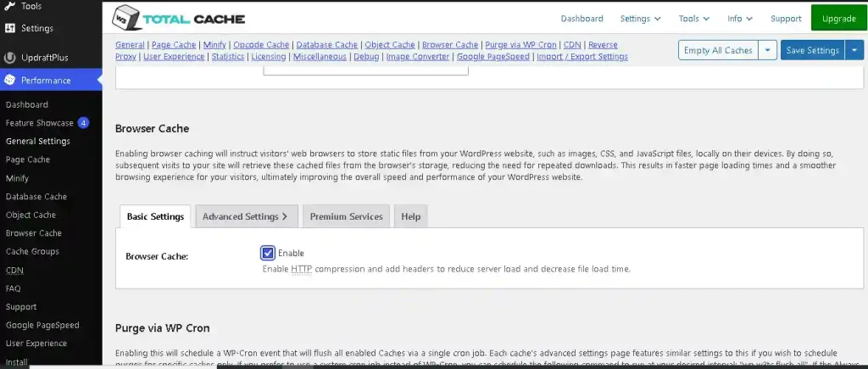Screen dimensions: 868x369
Task: Open the Save Settings dropdown arrow
Action: 854,50
